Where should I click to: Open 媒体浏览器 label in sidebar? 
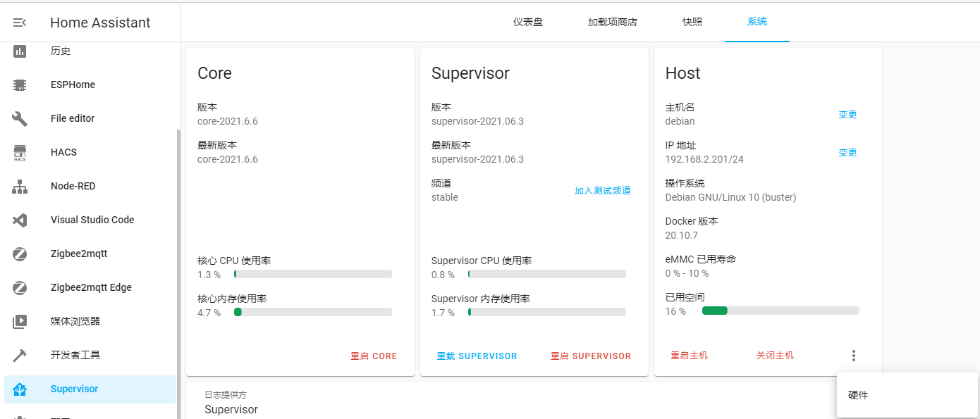75,321
